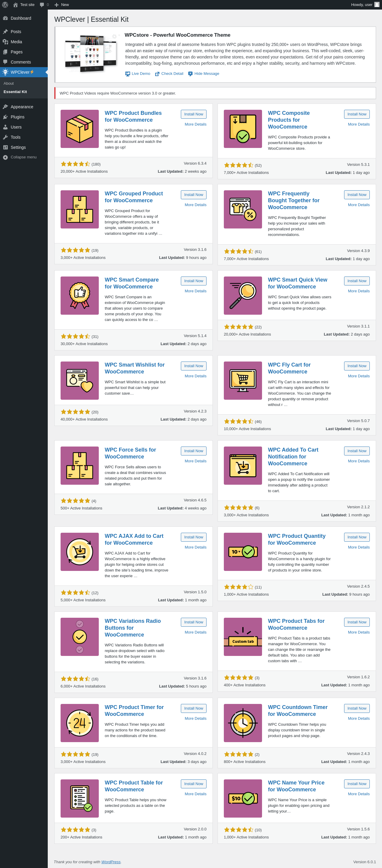Viewport: 382px width, 868px height.
Task: Select About under WPClever submenu
Action: click(x=9, y=83)
